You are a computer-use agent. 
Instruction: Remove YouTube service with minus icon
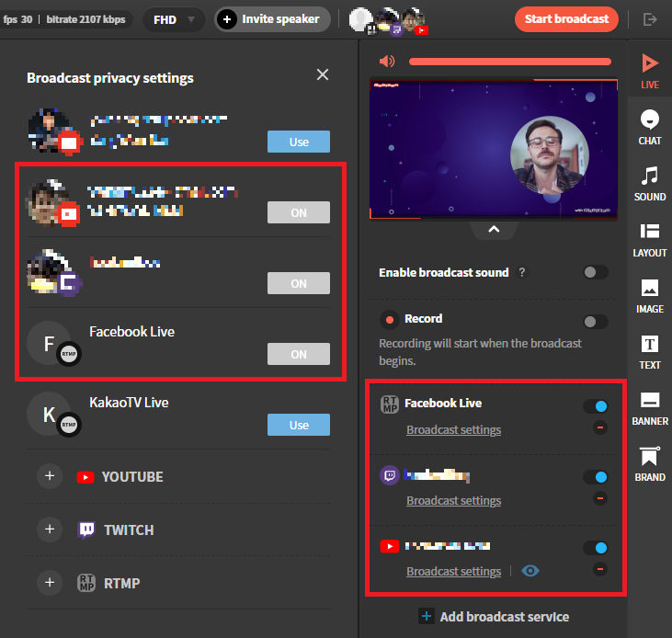pos(600,569)
